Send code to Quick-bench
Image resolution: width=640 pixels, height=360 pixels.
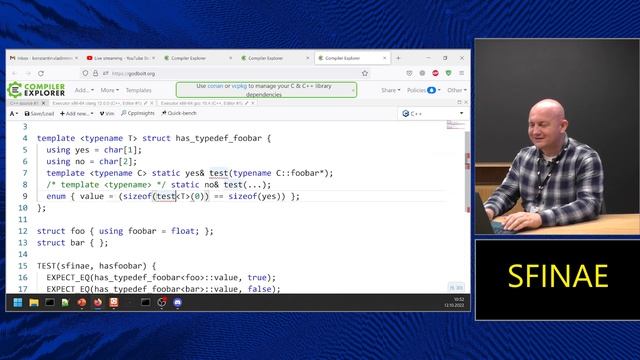[x=179, y=113]
